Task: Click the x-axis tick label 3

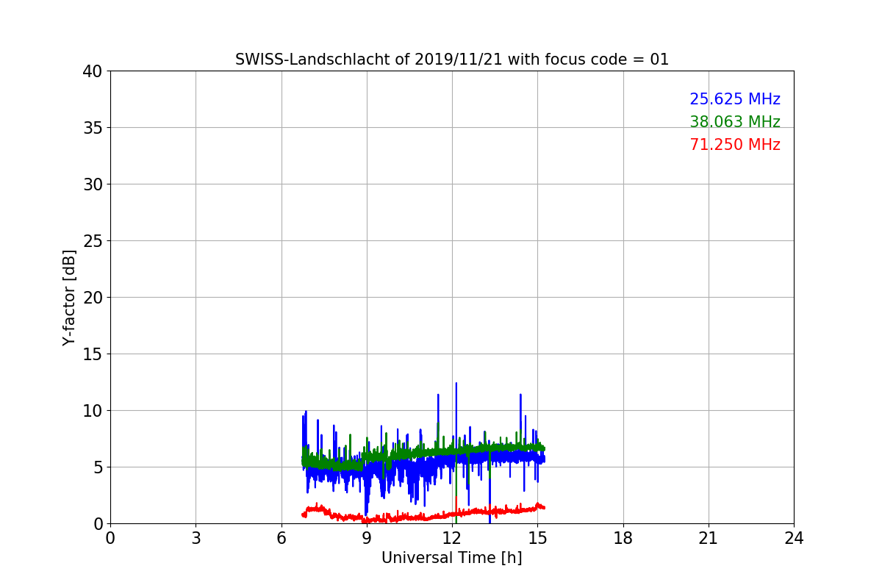Action: (196, 538)
